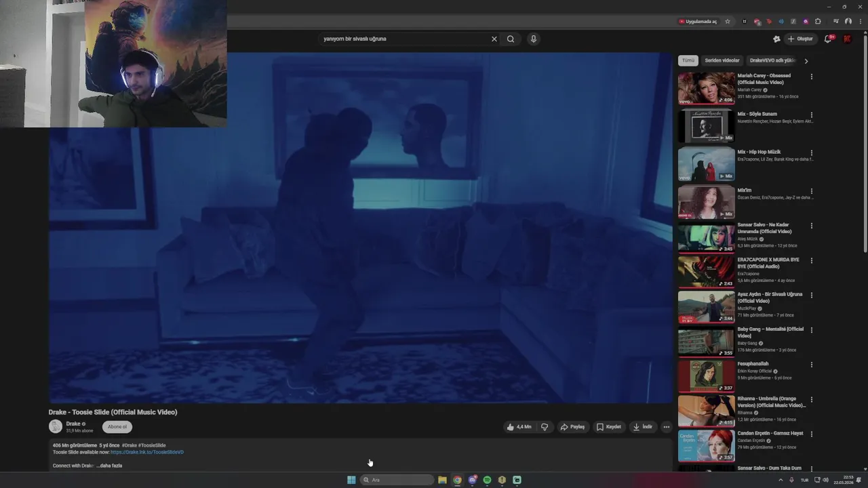The width and height of the screenshot is (868, 488).
Task: Clear the YouTube search box text
Action: (494, 39)
